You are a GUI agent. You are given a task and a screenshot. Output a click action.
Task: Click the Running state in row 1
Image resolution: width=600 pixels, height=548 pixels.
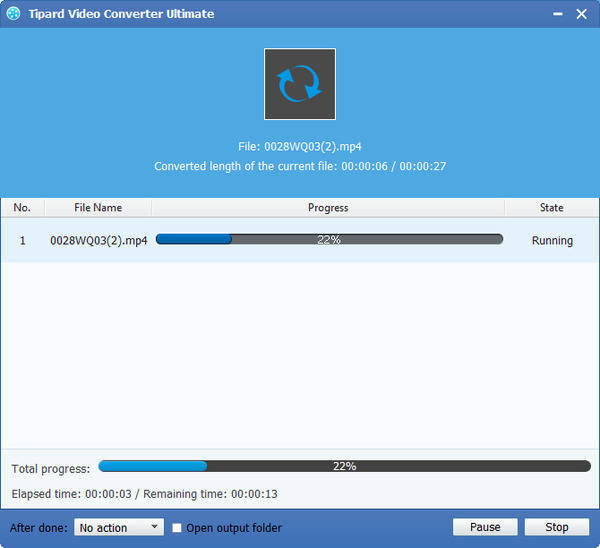pos(552,240)
